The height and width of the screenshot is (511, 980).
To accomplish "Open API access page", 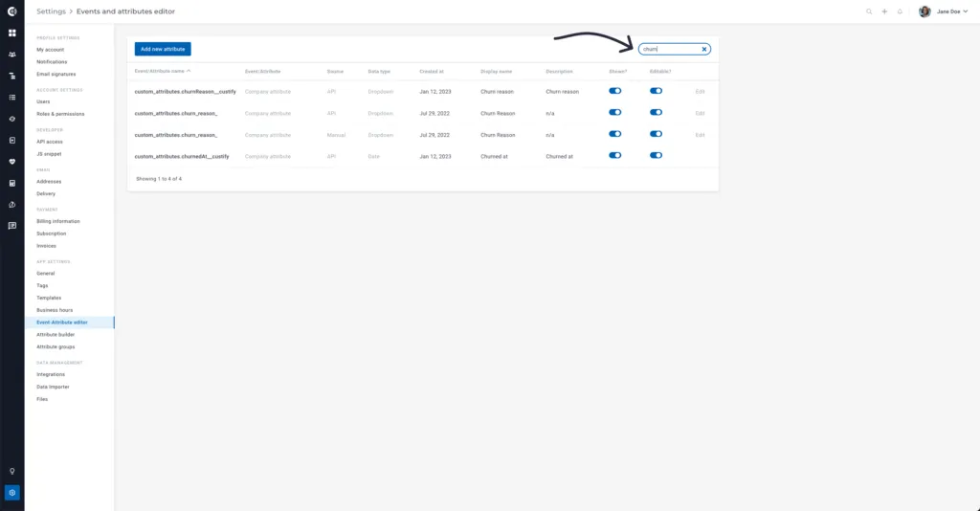I will coord(50,142).
